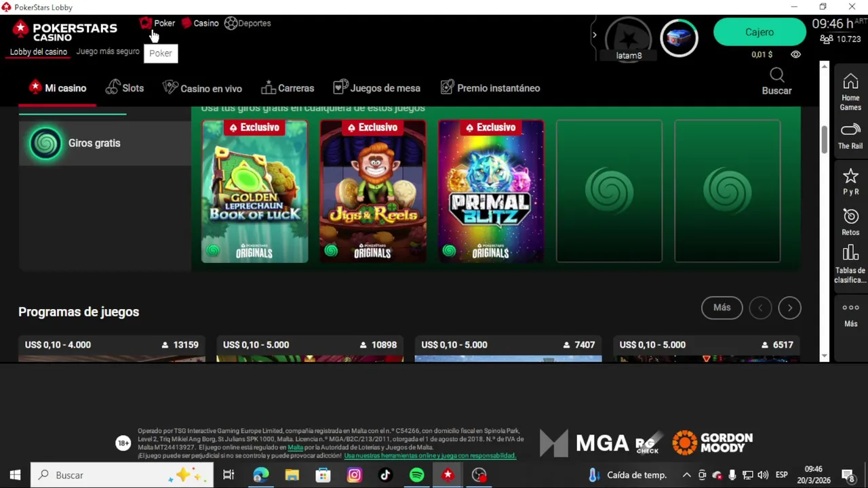Open Premio instantáneo category
This screenshot has height=488, width=868.
(x=490, y=88)
